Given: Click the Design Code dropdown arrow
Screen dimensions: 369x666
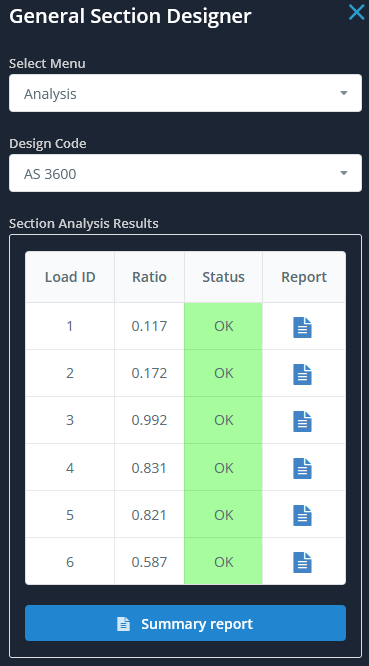Looking at the screenshot, I should pos(344,173).
